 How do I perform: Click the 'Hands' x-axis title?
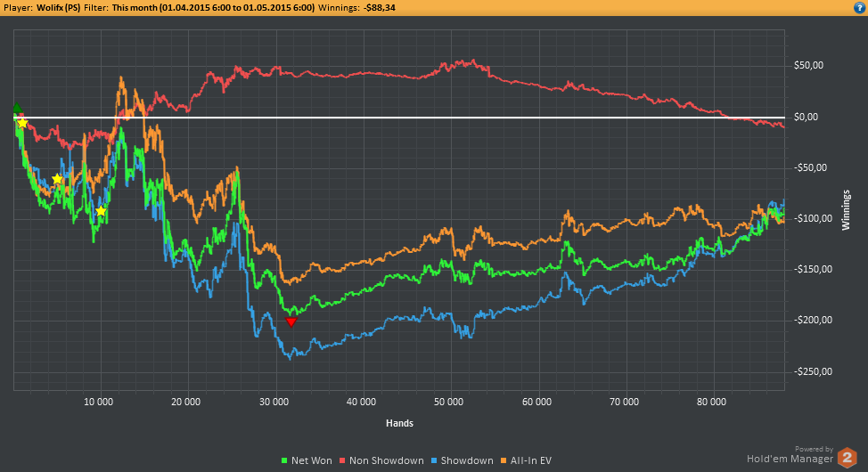point(399,423)
